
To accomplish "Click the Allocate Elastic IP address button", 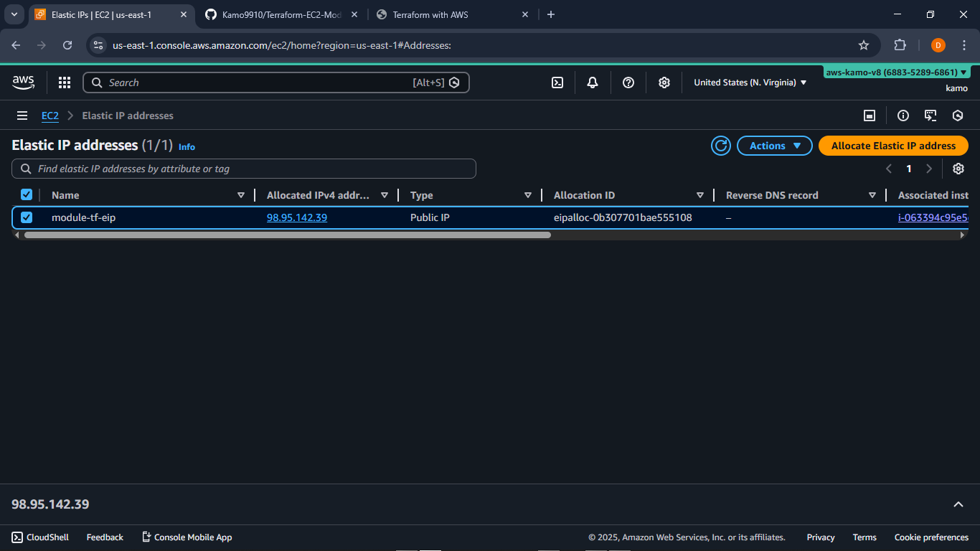I will pos(893,145).
